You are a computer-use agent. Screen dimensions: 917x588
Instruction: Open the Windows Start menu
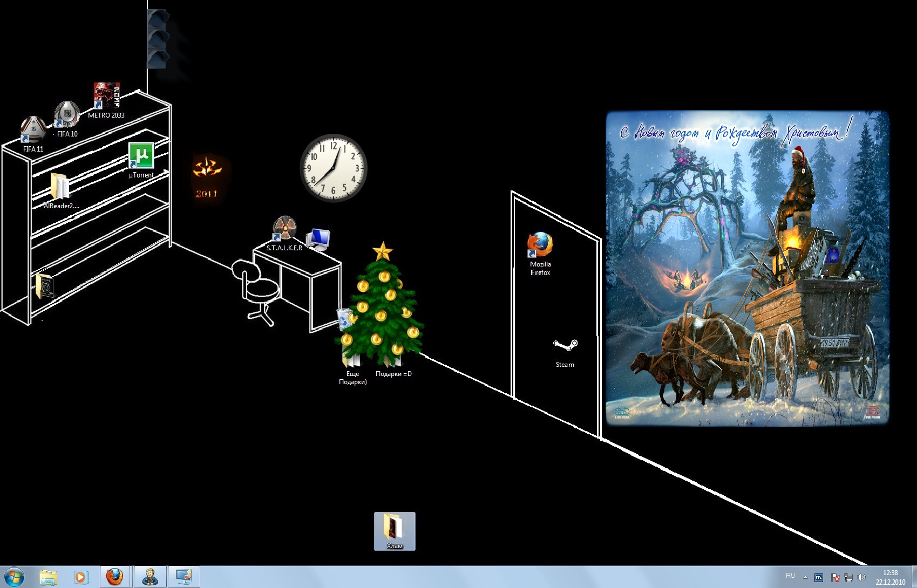tap(14, 577)
